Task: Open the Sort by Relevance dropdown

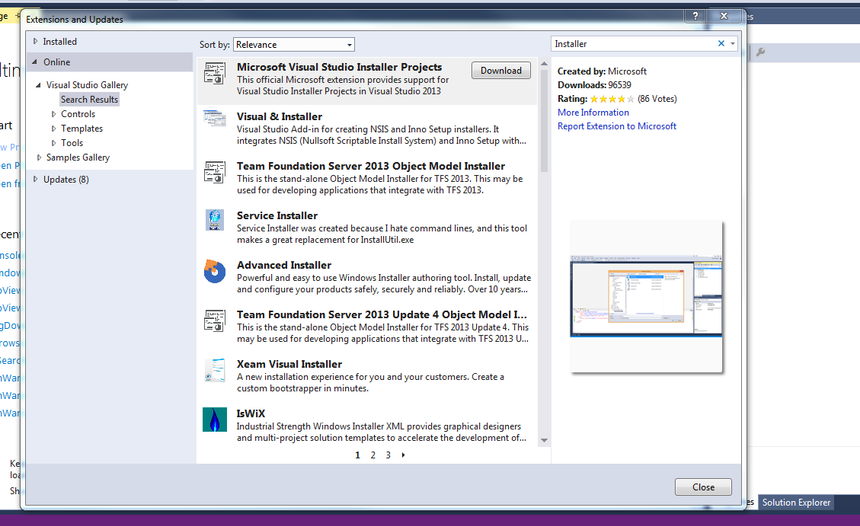Action: click(x=294, y=44)
